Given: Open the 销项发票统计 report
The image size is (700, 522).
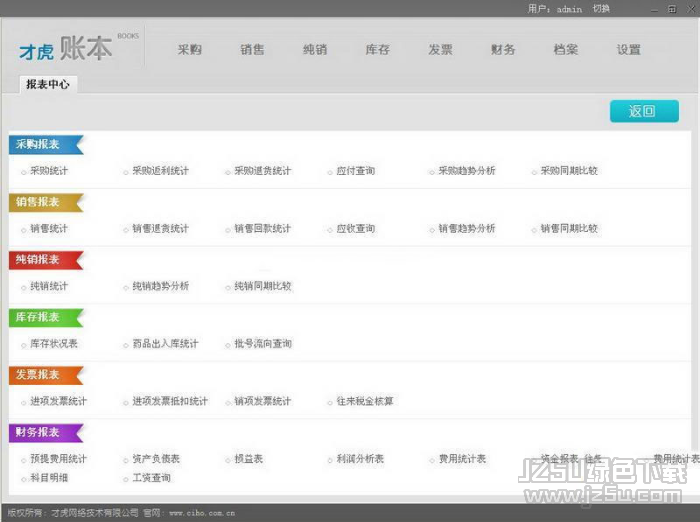Looking at the screenshot, I should tap(262, 401).
